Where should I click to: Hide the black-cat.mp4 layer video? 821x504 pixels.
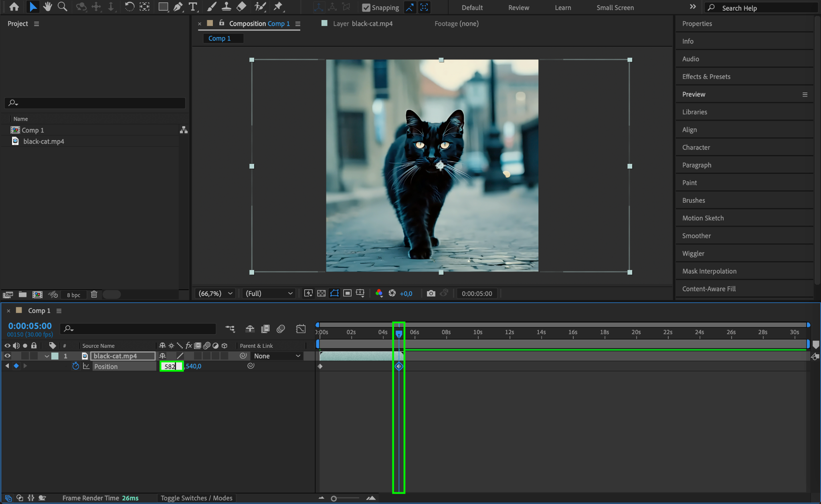(7, 356)
